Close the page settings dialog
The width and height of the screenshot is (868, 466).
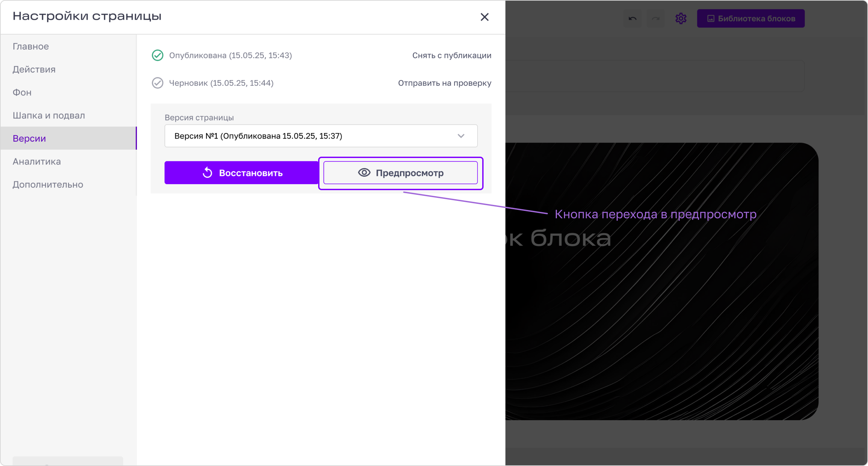[484, 17]
